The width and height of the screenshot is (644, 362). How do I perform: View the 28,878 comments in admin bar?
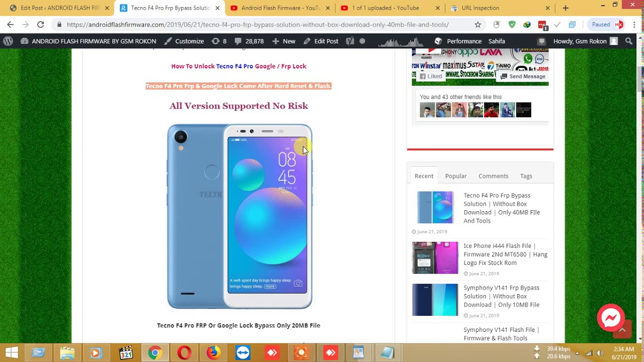[249, 41]
